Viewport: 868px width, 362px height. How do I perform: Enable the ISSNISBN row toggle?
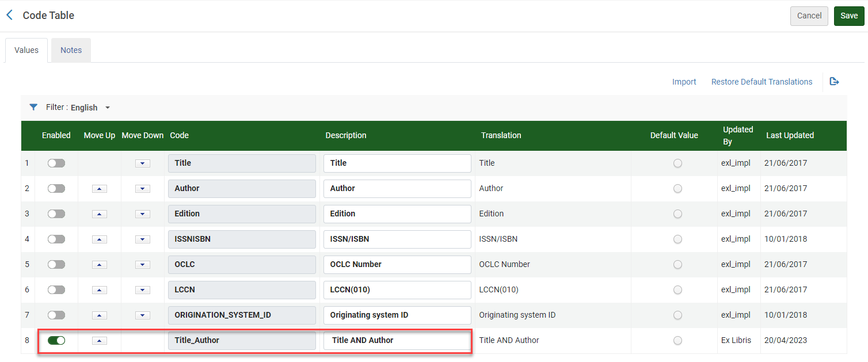pos(56,239)
